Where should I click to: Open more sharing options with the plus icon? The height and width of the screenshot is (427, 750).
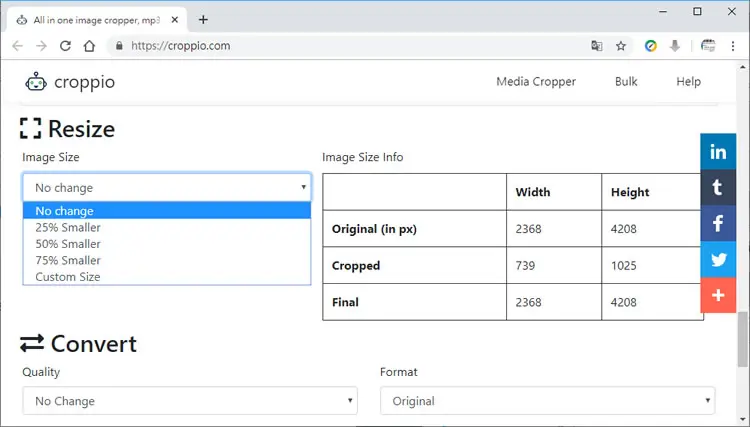coord(718,295)
